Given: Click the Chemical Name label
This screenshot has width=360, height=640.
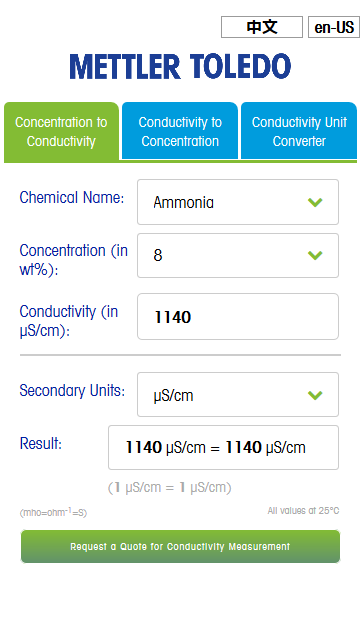Looking at the screenshot, I should (x=72, y=198).
